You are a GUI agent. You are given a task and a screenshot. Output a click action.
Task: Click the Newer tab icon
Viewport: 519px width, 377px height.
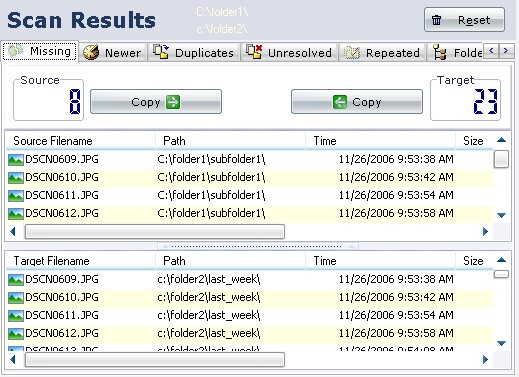tap(91, 52)
